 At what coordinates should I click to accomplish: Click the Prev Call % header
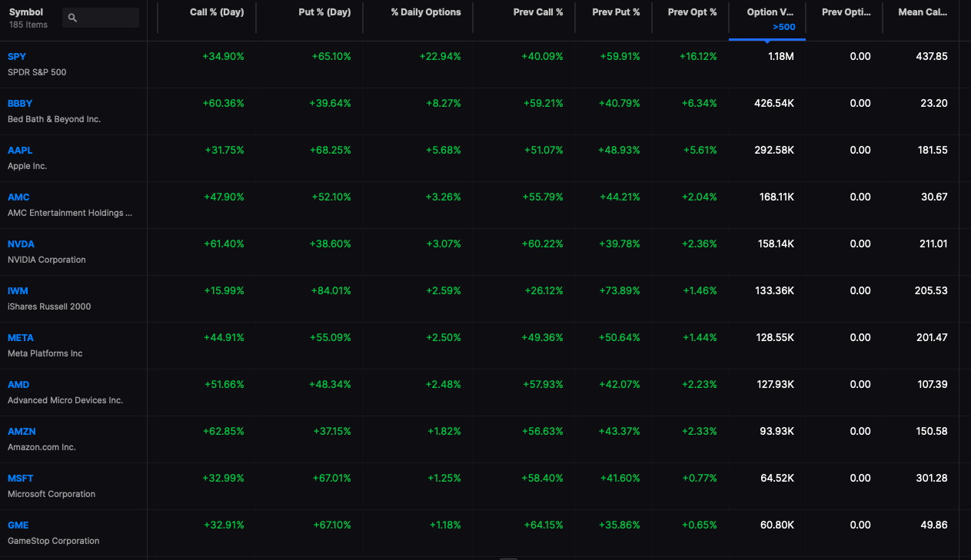click(538, 12)
